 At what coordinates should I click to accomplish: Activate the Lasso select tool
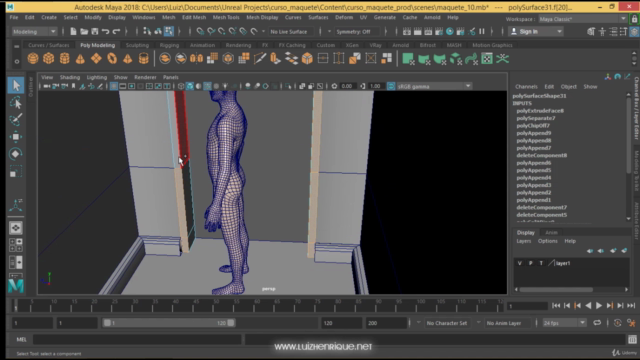pyautogui.click(x=16, y=102)
